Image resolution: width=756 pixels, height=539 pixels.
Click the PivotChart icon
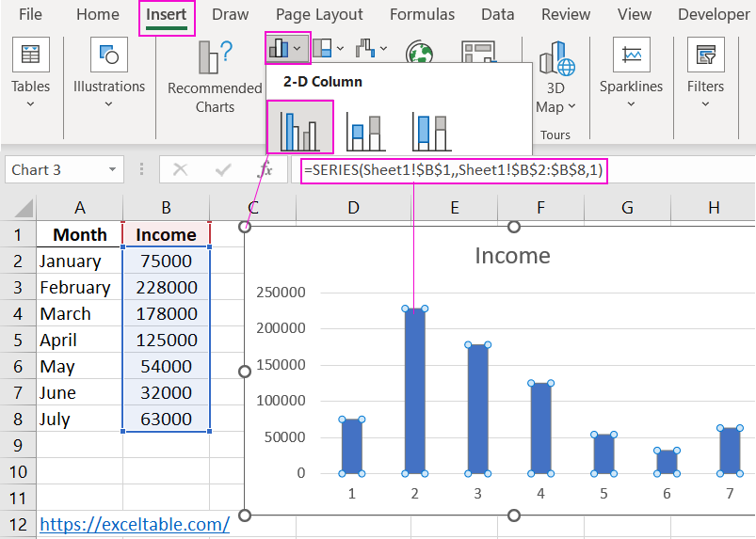pyautogui.click(x=478, y=55)
